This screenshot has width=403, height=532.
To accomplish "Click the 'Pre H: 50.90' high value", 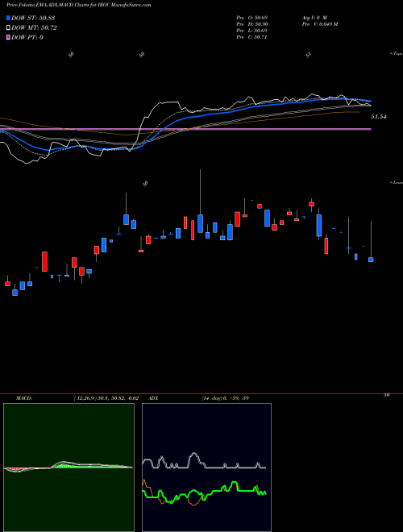I will pos(252,24).
